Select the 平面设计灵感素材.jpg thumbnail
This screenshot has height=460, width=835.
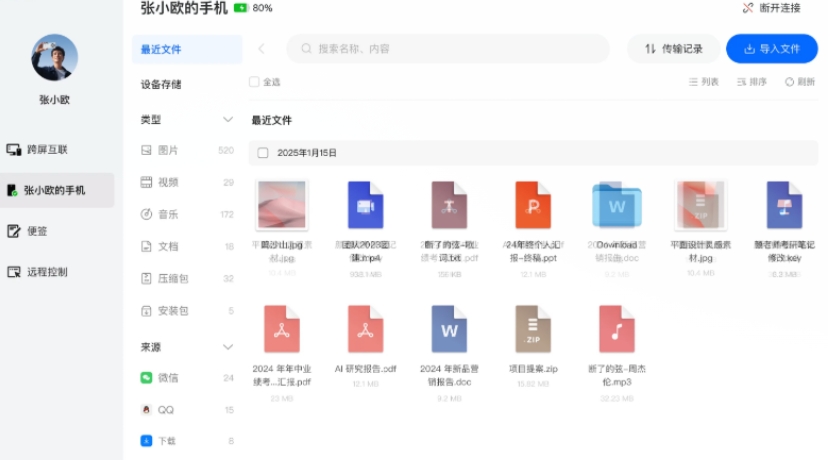(x=700, y=205)
